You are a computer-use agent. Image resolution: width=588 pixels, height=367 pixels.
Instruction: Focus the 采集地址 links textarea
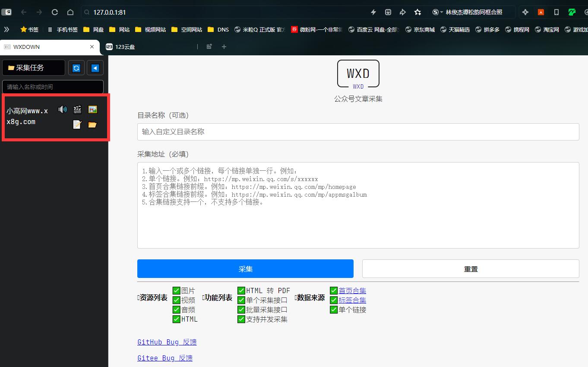tap(358, 205)
